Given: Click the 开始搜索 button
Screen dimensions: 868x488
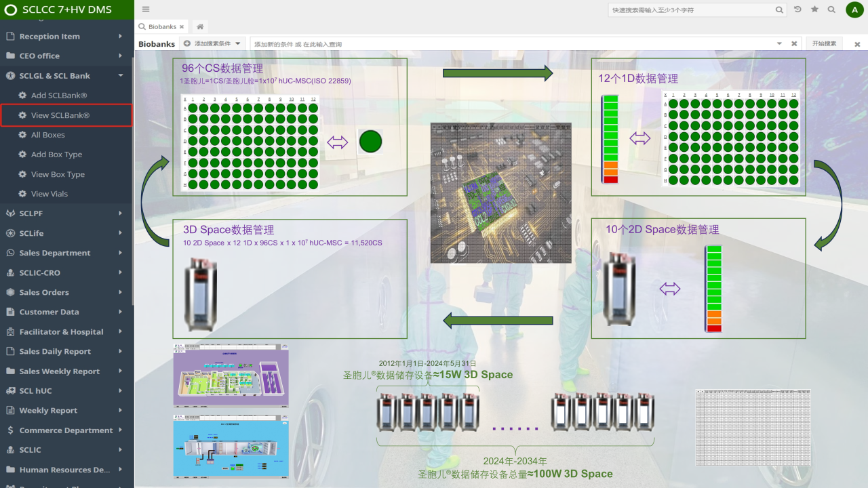Looking at the screenshot, I should (x=824, y=43).
